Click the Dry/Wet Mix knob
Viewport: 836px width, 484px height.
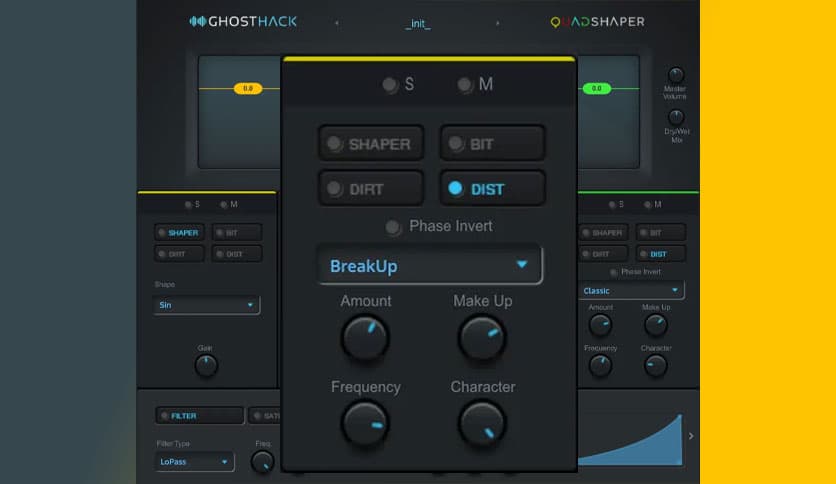point(676,117)
